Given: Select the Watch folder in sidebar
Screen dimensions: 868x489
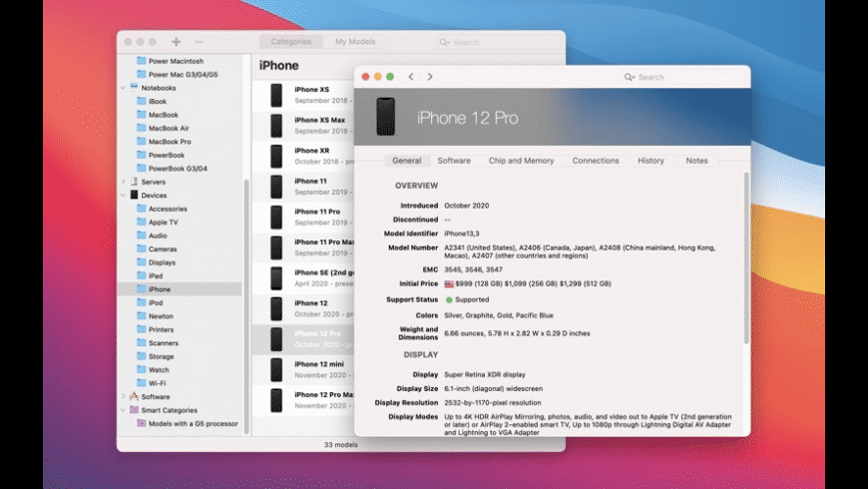Looking at the screenshot, I should 159,369.
